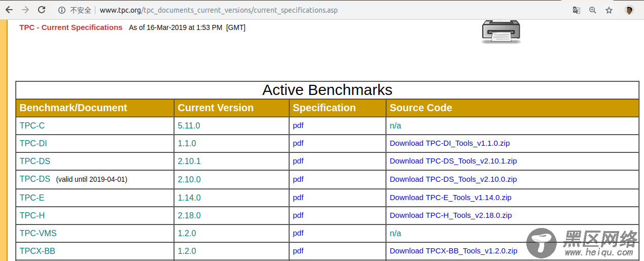Screen dimensions: 644x261
Task: Open the zoom magnifier icon in address bar
Action: point(593,10)
